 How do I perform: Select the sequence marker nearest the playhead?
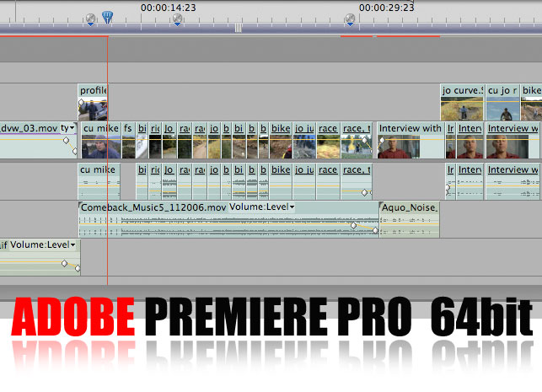(90, 19)
